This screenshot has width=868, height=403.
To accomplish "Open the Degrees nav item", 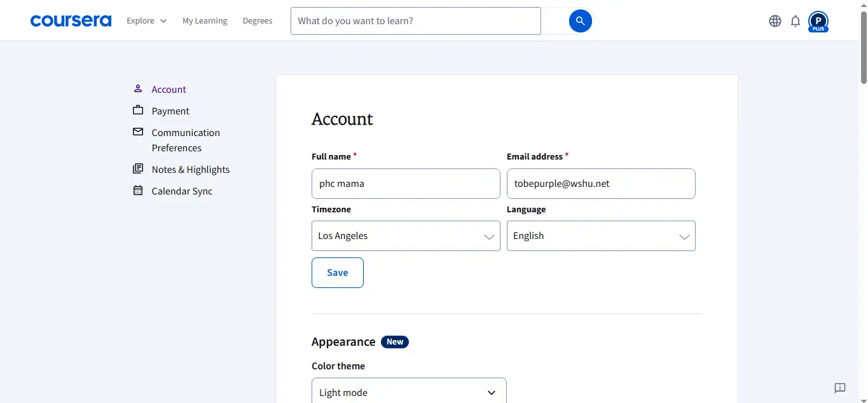I will [x=258, y=21].
